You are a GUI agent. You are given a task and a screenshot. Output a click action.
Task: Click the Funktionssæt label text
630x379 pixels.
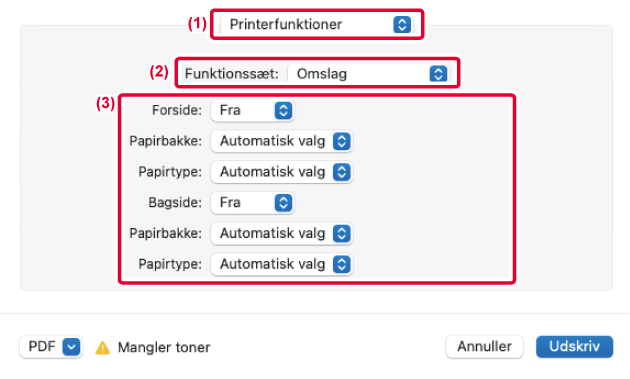(x=231, y=74)
